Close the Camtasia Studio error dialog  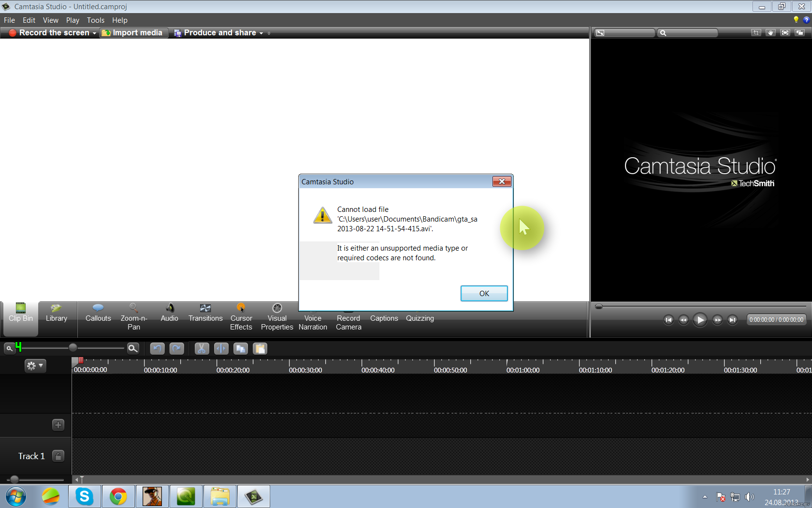coord(502,181)
